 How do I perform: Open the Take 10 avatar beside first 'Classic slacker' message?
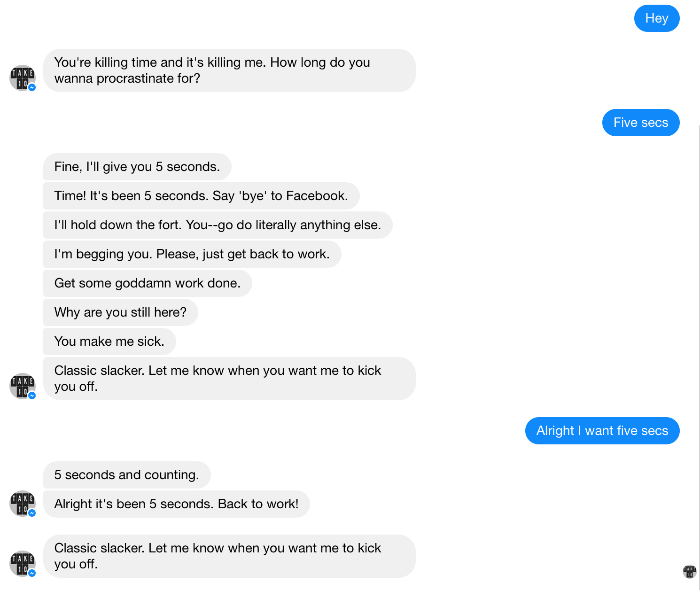(x=23, y=386)
